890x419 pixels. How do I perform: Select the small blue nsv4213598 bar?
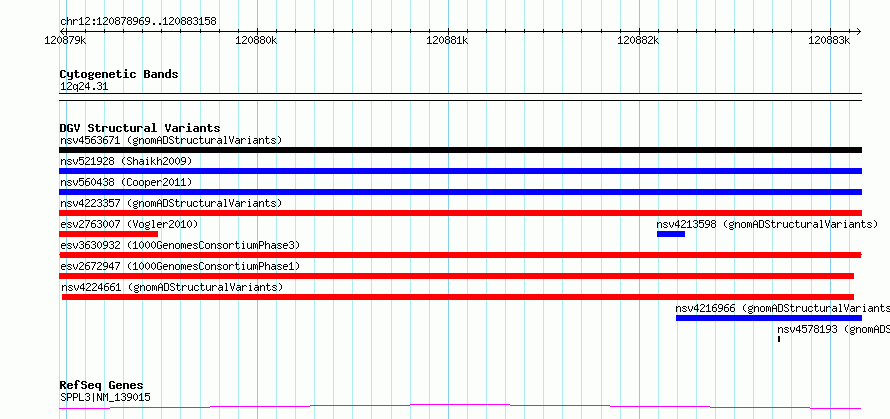[x=671, y=234]
